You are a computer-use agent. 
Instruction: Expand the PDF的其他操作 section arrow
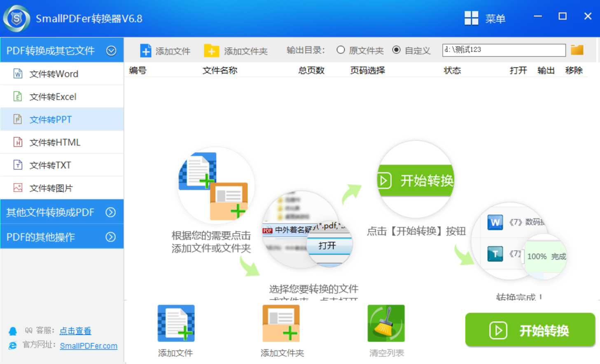(x=111, y=237)
